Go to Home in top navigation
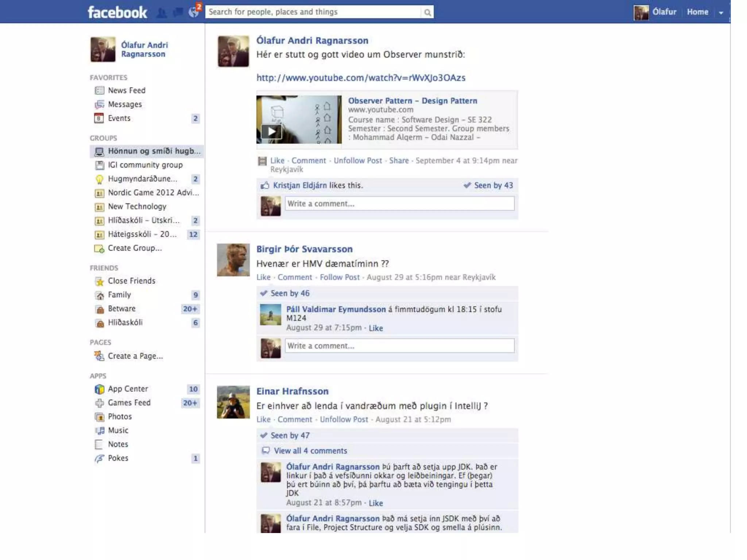The image size is (747, 560). (697, 12)
